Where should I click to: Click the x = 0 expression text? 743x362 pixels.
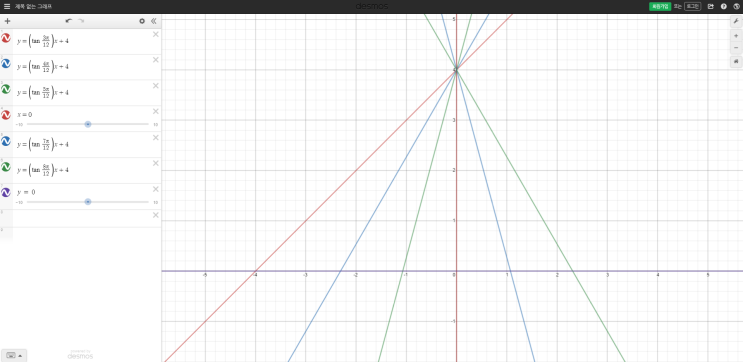coord(25,115)
